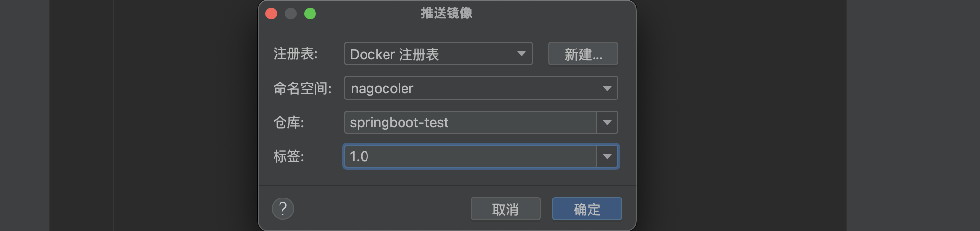Viewport: 980px width, 231px height.
Task: Click the 'Docker 注册表' selected value text
Action: click(x=395, y=54)
